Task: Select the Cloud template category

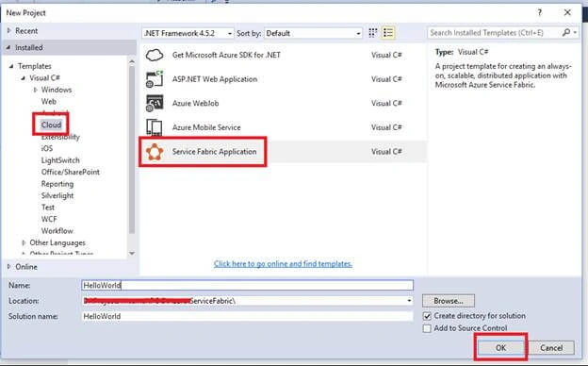Action: [51, 125]
